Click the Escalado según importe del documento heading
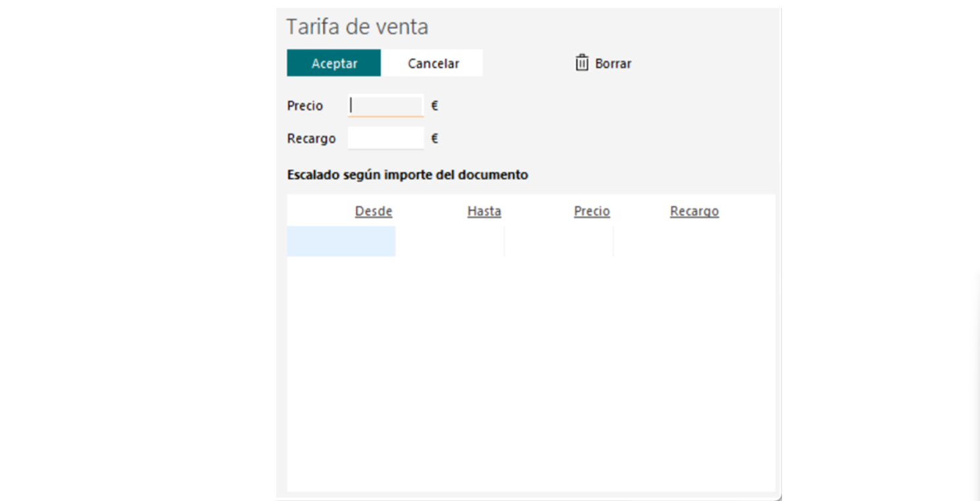The image size is (980, 501). click(407, 176)
